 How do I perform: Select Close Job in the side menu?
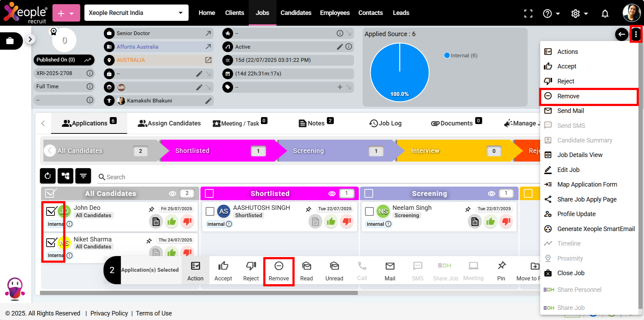(x=589, y=273)
